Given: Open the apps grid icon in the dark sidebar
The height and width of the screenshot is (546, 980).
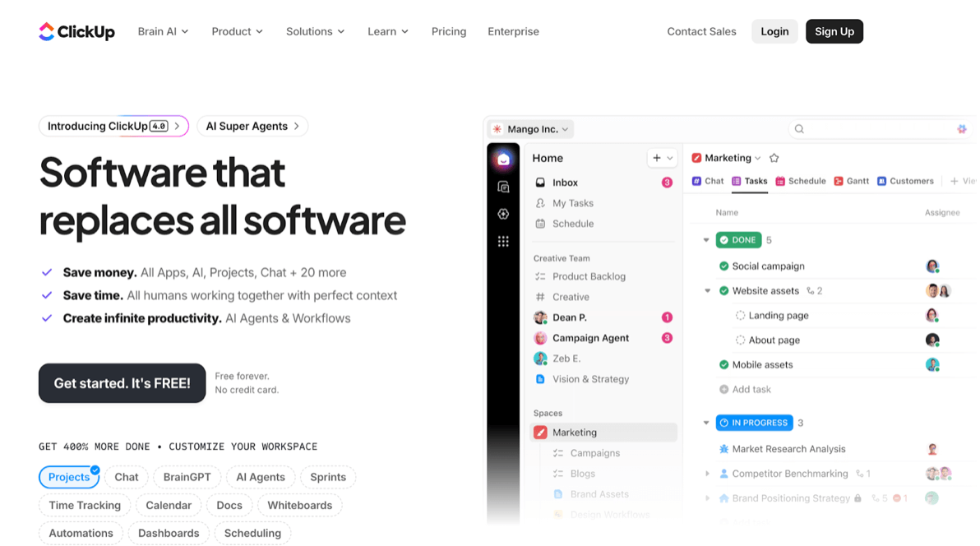Looking at the screenshot, I should tap(503, 242).
